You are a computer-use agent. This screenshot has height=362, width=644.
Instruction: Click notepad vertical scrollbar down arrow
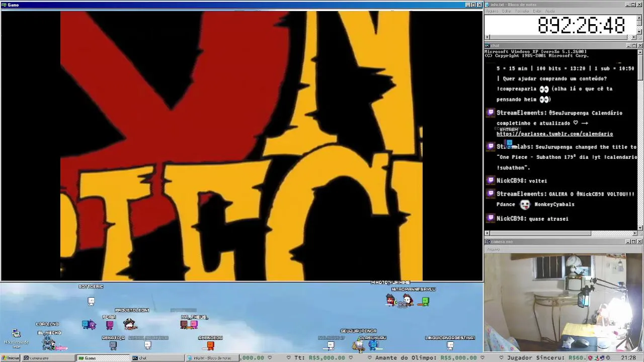(640, 32)
